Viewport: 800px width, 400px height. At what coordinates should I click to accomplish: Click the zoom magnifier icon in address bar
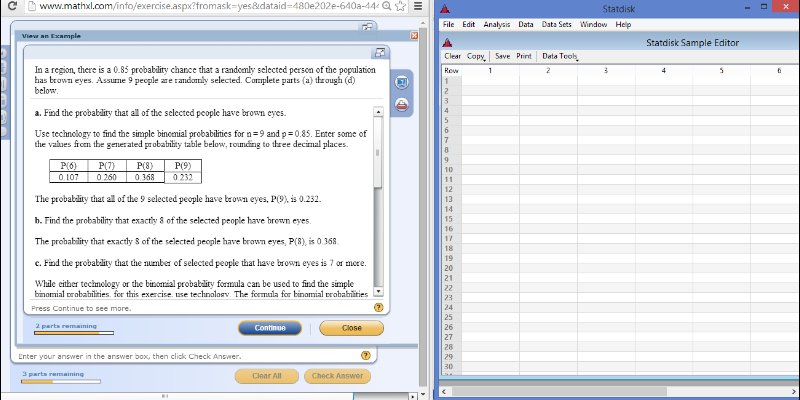(x=387, y=6)
